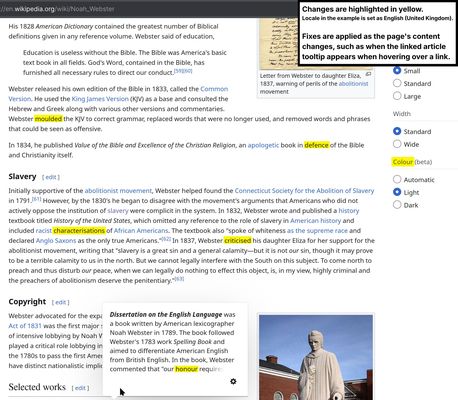The width and height of the screenshot is (458, 400).
Task: Open the Act of 1831 link
Action: 25,326
